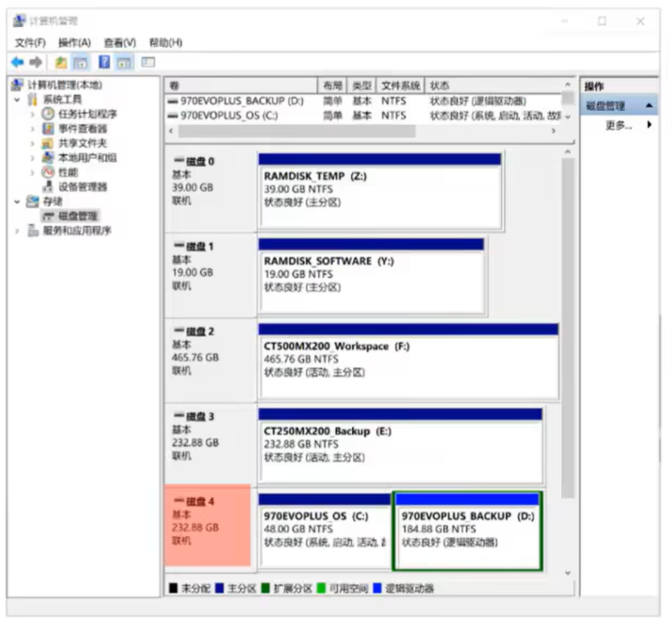
Task: Click the Up one level folder icon
Action: coord(61,63)
